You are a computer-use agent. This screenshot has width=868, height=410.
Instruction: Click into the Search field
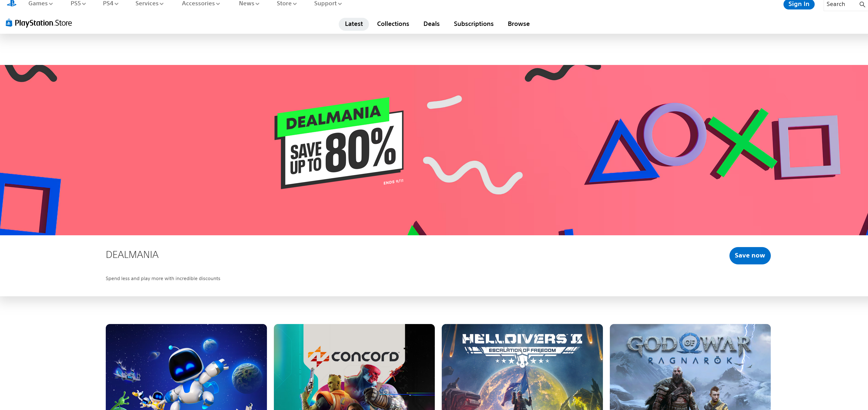[x=841, y=4]
